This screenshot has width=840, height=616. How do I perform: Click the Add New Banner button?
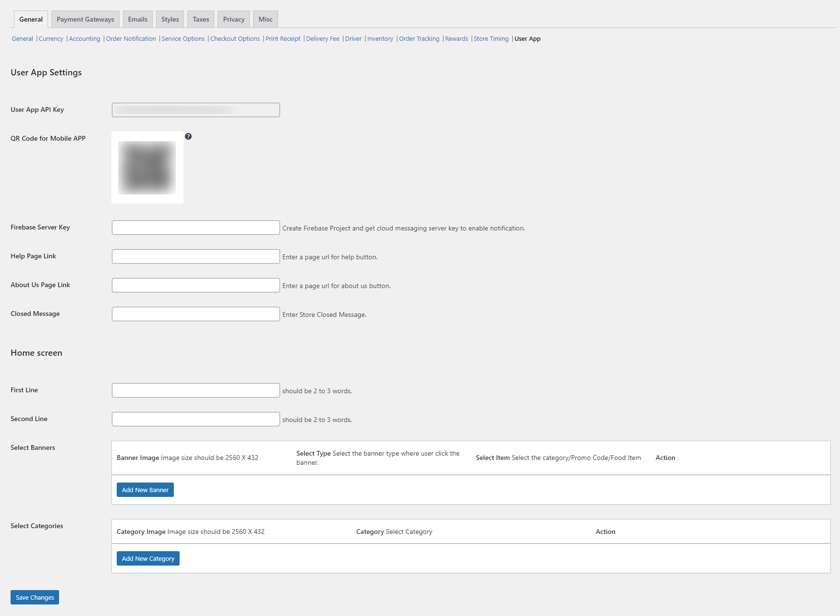[x=145, y=490]
